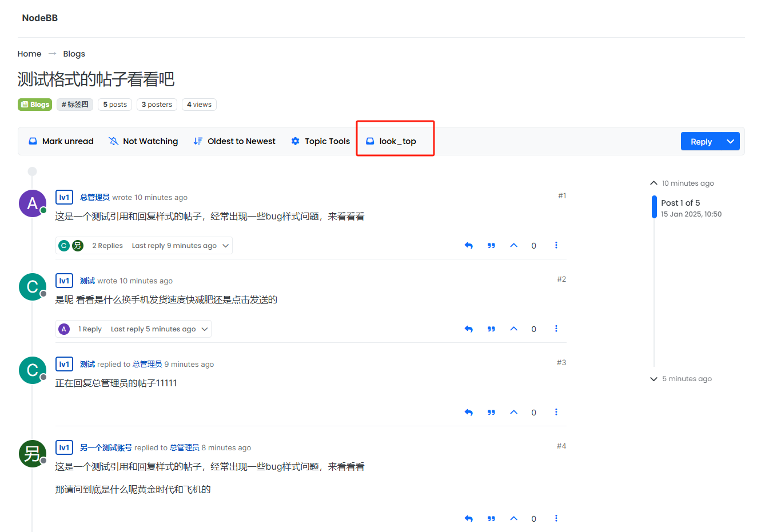This screenshot has height=532, width=777.
Task: Click 总管理员 in post #3 replied-to text
Action: pos(148,364)
